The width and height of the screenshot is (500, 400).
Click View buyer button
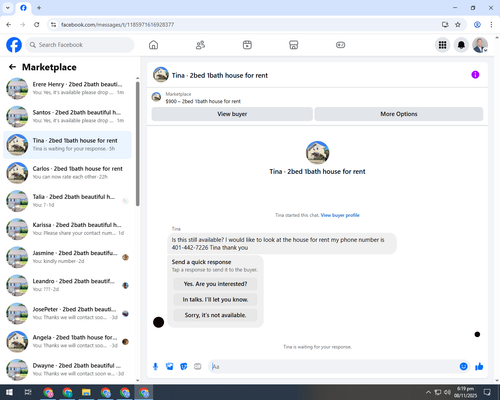click(232, 114)
